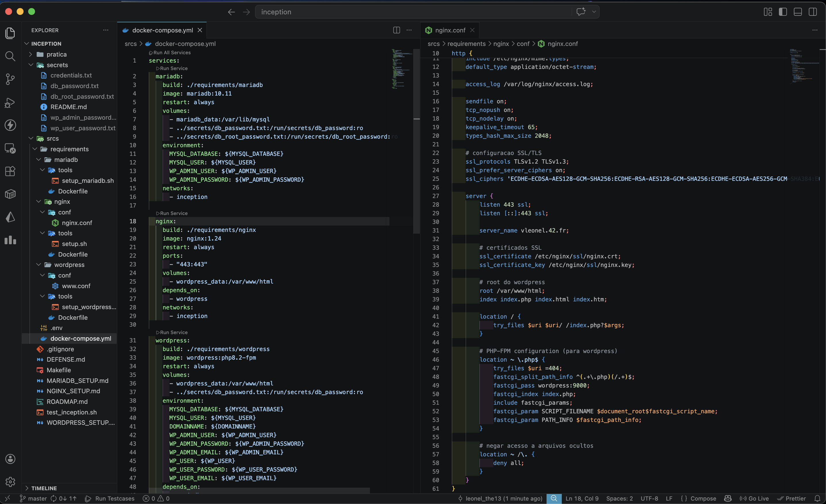Viewport: 826px width, 504px height.
Task: Collapse the secrets folder
Action: 57,65
